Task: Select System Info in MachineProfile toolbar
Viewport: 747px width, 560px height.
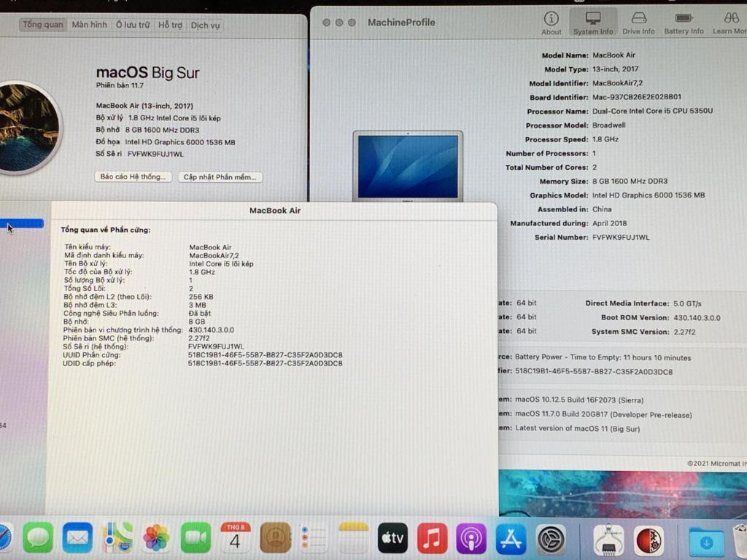Action: [593, 23]
